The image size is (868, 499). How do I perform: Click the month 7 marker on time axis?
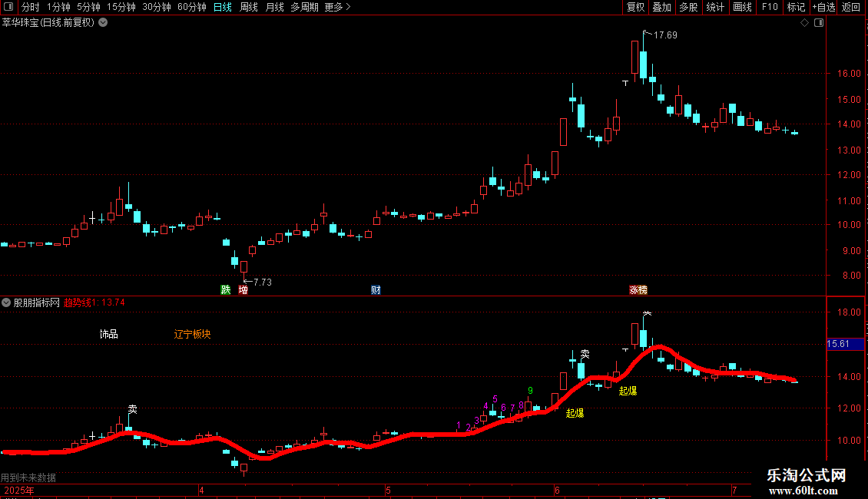click(734, 491)
